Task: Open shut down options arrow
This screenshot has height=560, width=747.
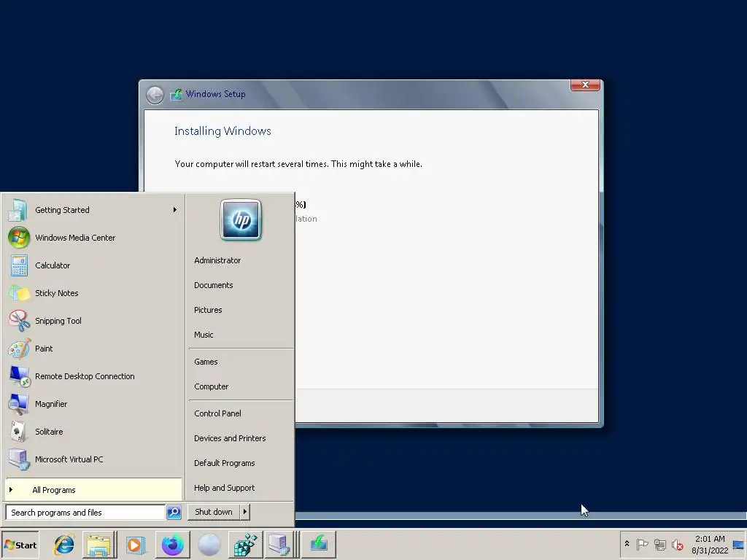Action: tap(245, 512)
